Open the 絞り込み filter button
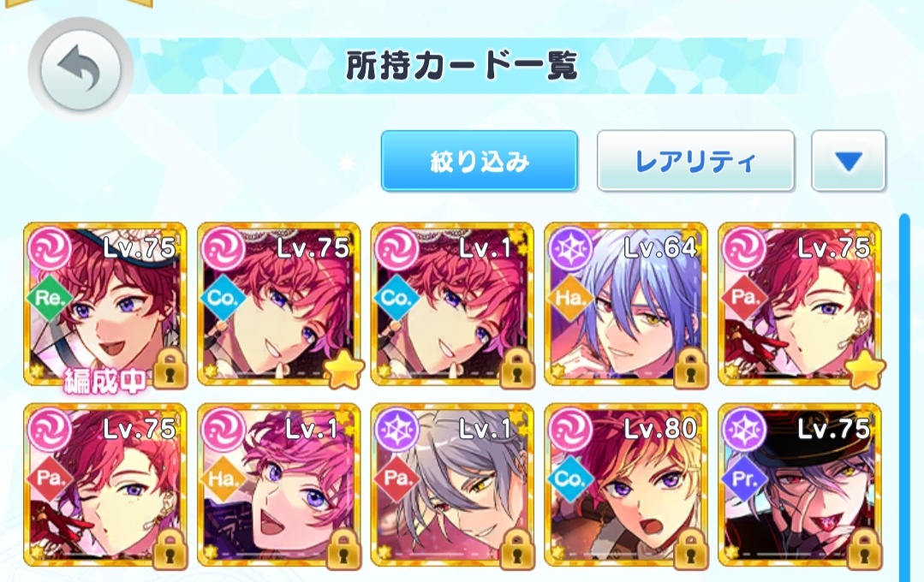 point(479,161)
